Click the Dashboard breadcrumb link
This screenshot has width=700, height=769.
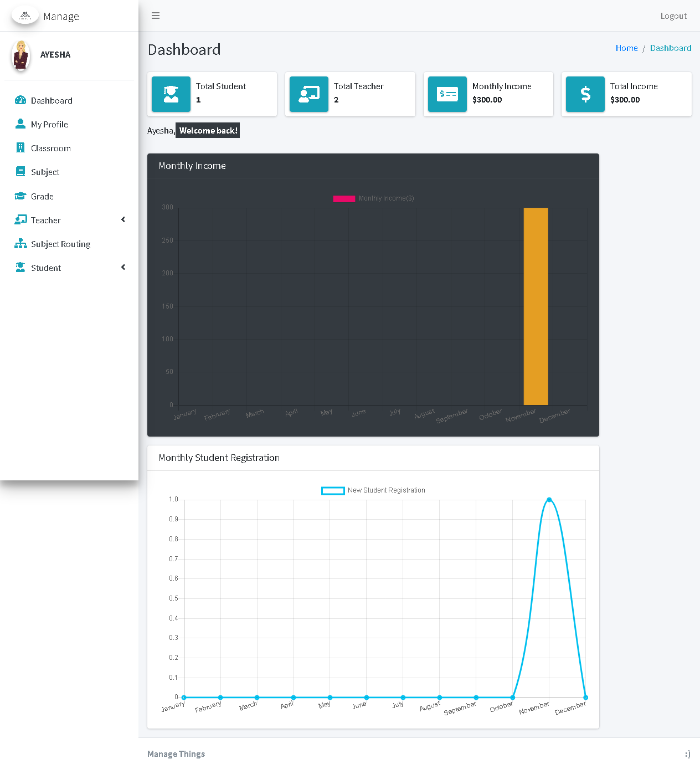671,48
